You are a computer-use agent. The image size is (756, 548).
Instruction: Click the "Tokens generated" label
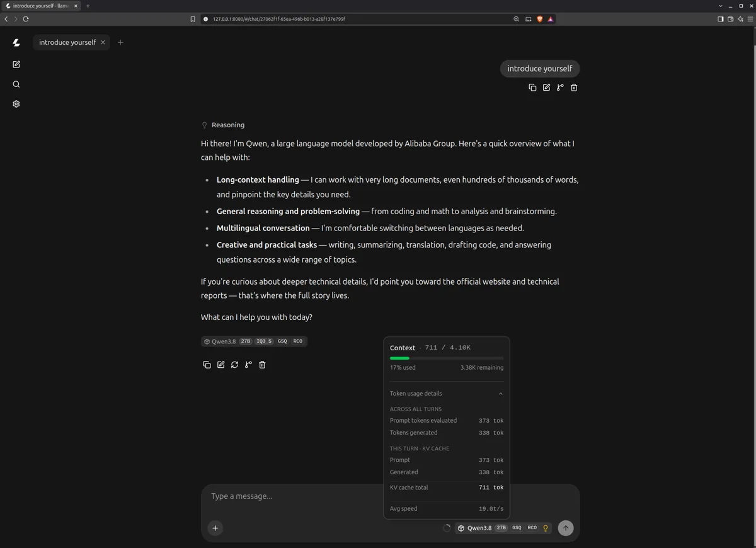pos(413,433)
